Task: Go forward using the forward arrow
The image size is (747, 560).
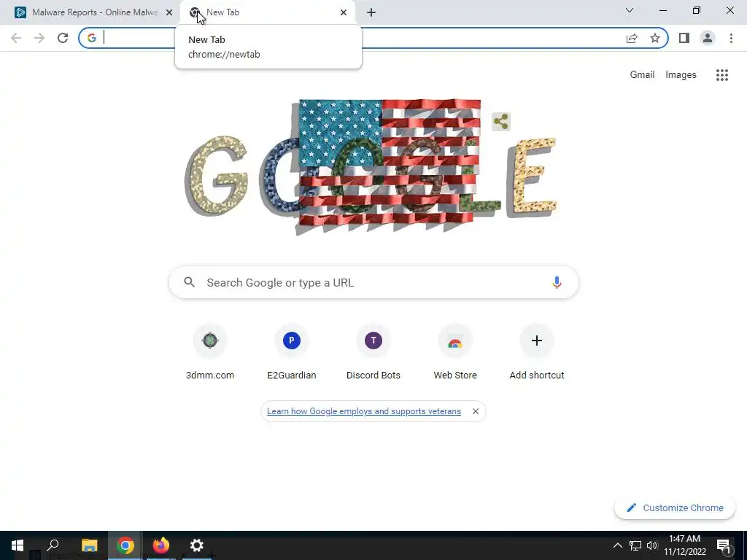Action: pos(39,38)
